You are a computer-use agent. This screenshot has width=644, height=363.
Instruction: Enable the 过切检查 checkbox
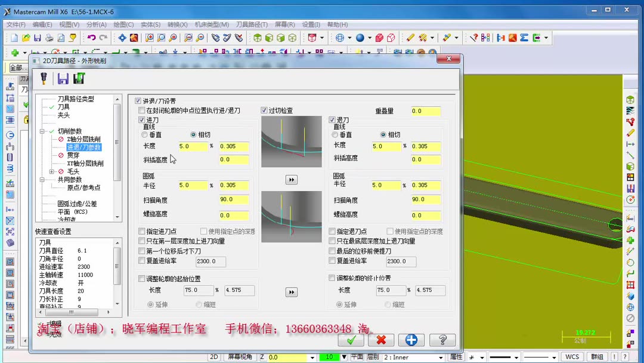click(263, 110)
